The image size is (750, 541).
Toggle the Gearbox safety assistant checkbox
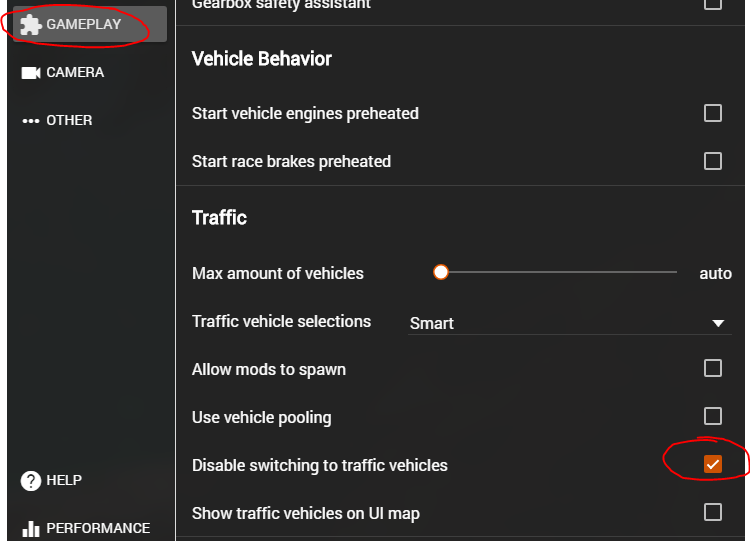coord(713,4)
